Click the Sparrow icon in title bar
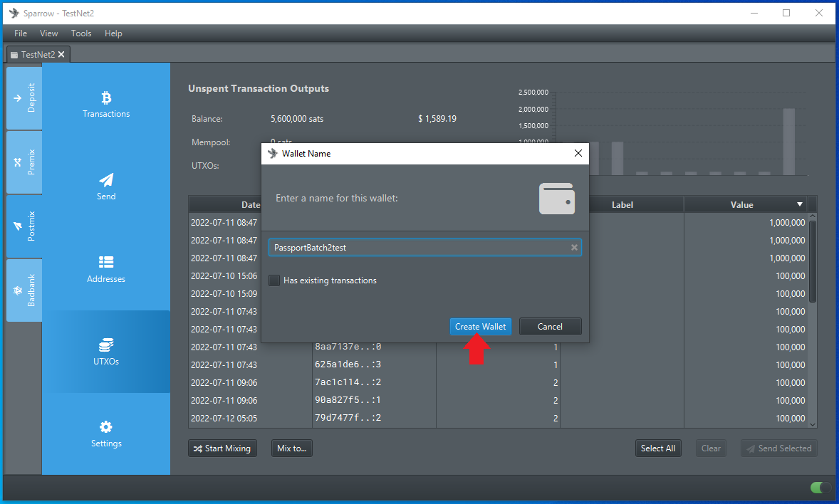Screen dimensions: 839x504 (x=14, y=13)
